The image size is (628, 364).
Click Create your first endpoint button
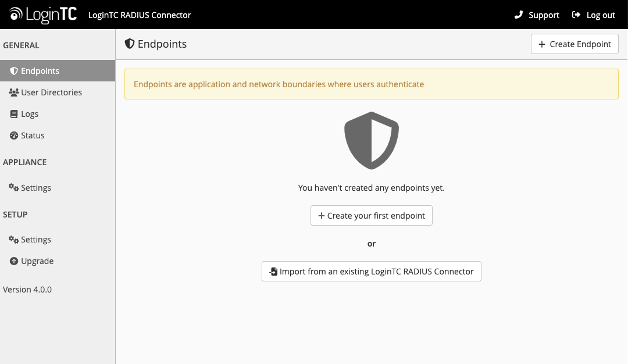pos(371,216)
